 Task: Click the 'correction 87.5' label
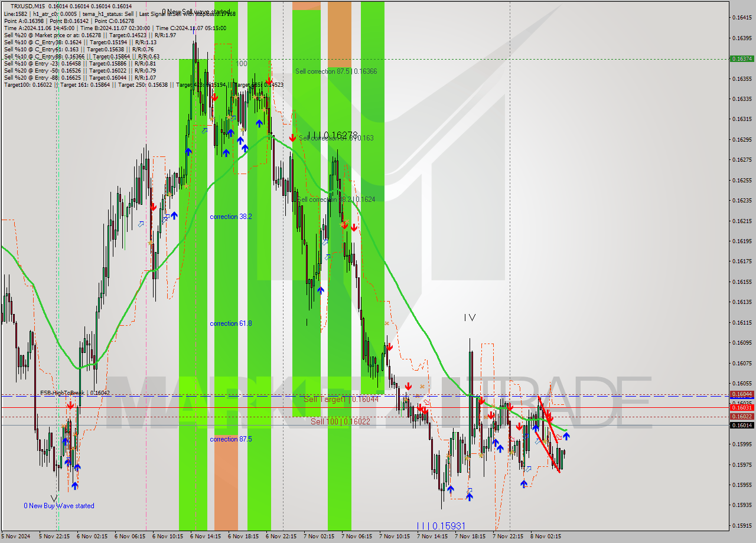tap(231, 439)
